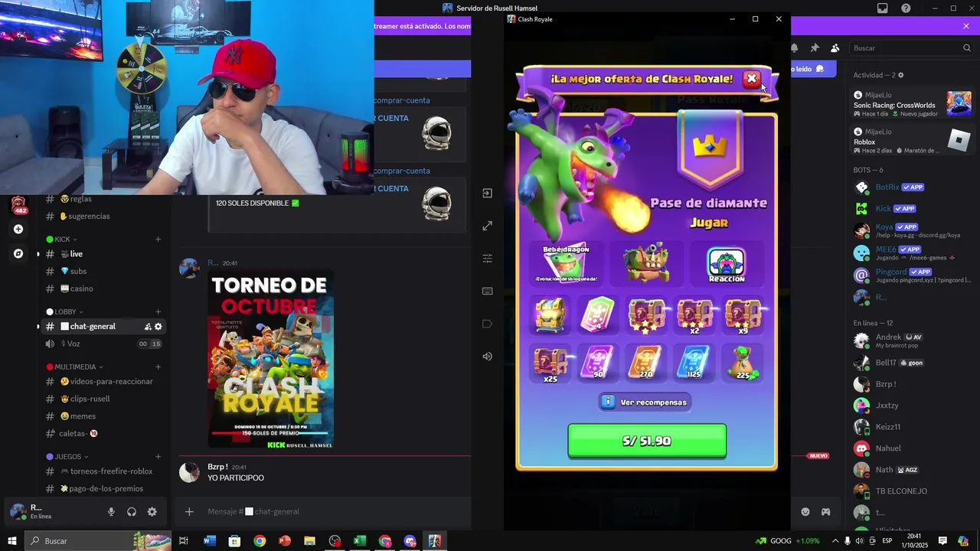Screen dimensions: 980x551
Task: Open Kick bot profile in member list
Action: (913, 208)
